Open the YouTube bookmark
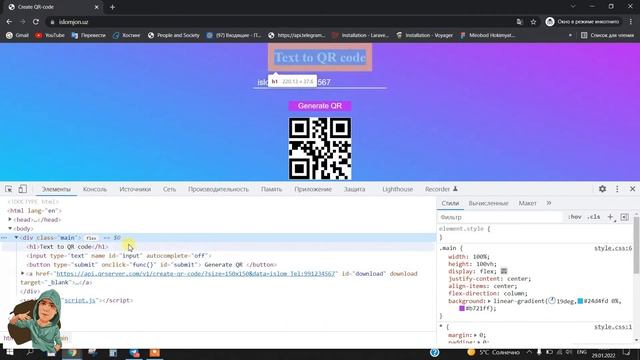The width and height of the screenshot is (640, 360). click(50, 36)
